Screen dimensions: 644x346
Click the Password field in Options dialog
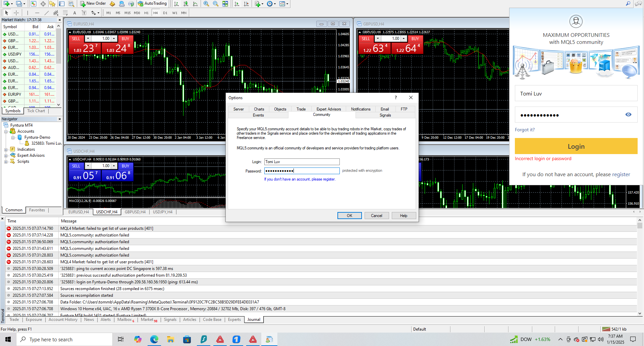click(x=302, y=171)
